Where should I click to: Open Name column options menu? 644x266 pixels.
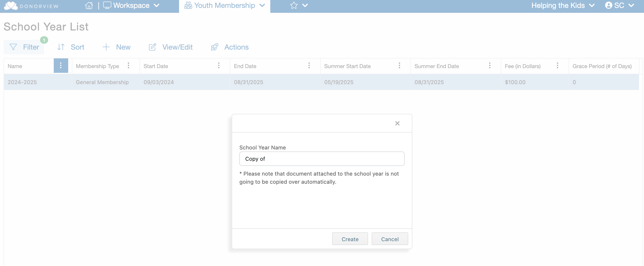click(x=61, y=66)
